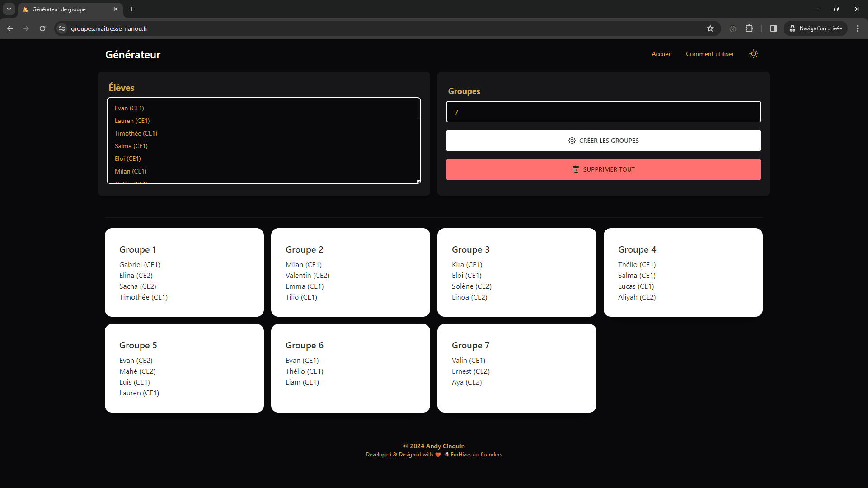The height and width of the screenshot is (488, 868).
Task: Click the SUPPRIMER TOUT button
Action: 603,169
